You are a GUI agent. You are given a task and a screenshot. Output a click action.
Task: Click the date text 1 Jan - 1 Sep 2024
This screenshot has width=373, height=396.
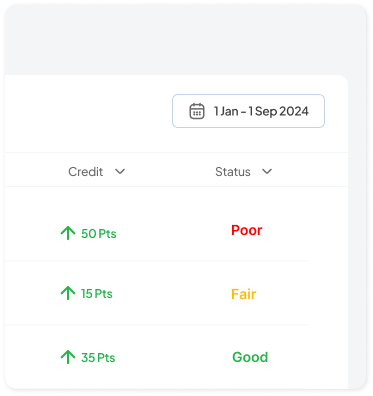click(x=261, y=111)
